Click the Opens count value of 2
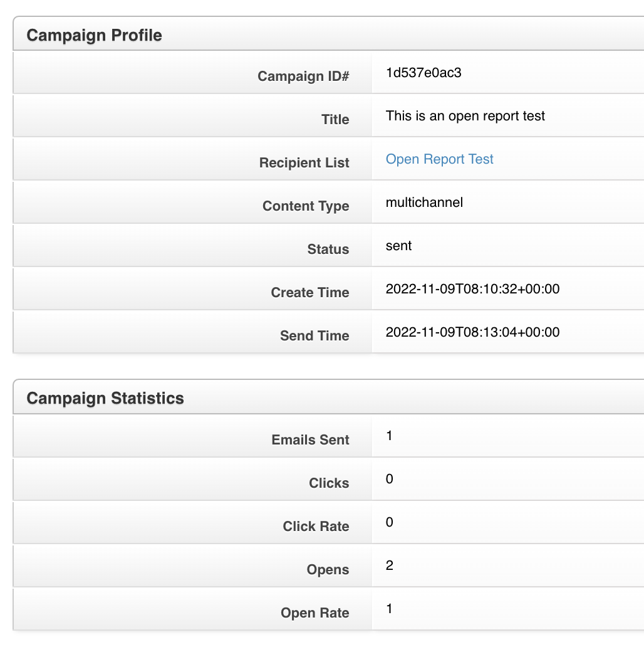644x647 pixels. [389, 565]
